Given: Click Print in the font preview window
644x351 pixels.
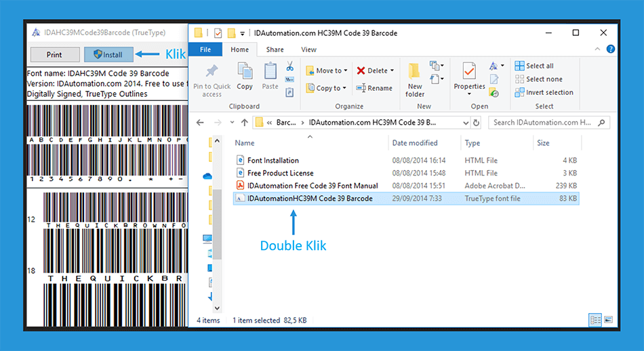Looking at the screenshot, I should (x=55, y=55).
